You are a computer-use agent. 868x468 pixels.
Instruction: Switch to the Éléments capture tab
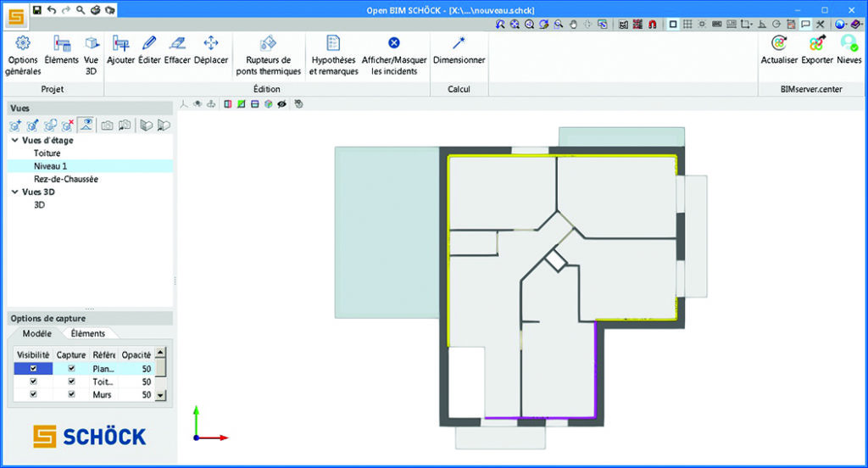coord(88,333)
